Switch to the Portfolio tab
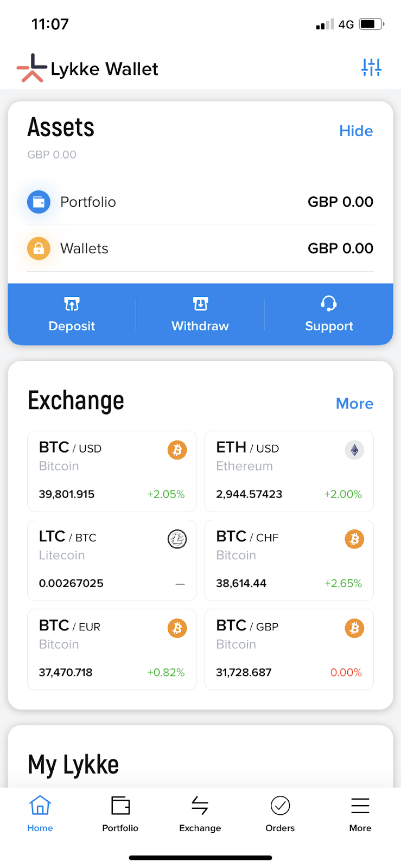Screen dimensions: 401x868 point(120,813)
